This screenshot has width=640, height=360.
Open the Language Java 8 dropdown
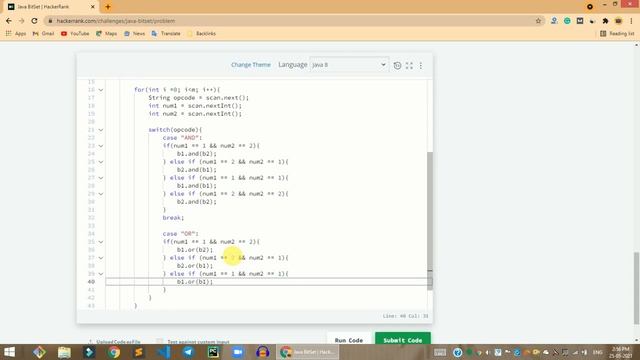point(349,65)
